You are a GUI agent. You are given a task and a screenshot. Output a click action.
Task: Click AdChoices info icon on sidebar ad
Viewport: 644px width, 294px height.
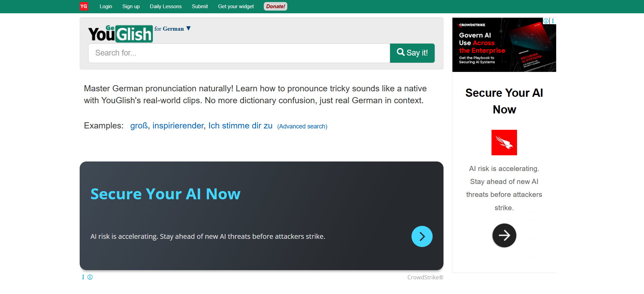pyautogui.click(x=546, y=21)
